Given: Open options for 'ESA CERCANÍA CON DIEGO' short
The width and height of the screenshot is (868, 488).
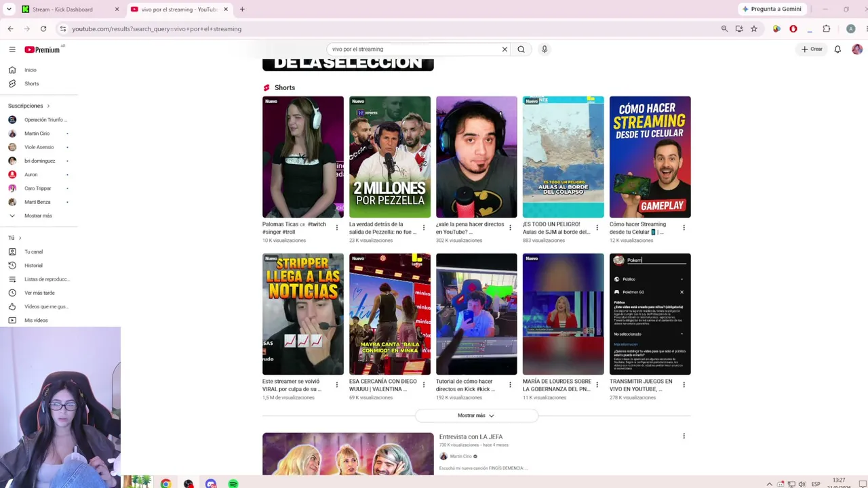Looking at the screenshot, I should tap(424, 385).
